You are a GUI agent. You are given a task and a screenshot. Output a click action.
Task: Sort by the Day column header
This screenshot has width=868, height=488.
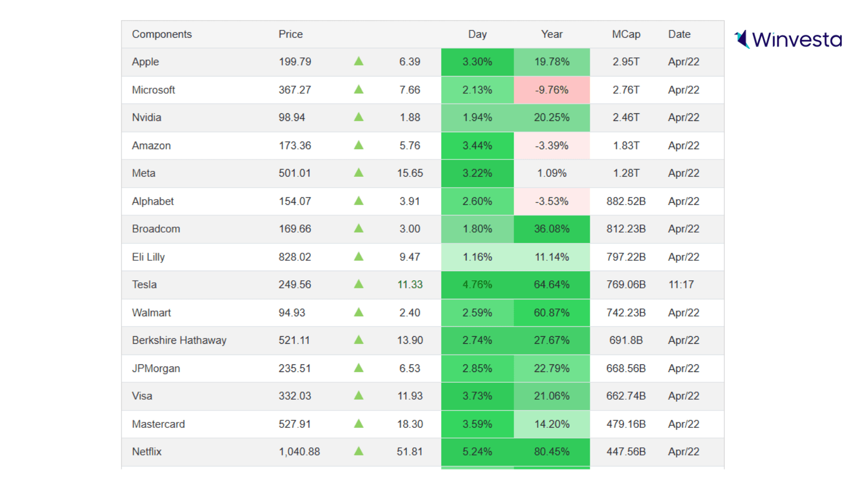[477, 34]
